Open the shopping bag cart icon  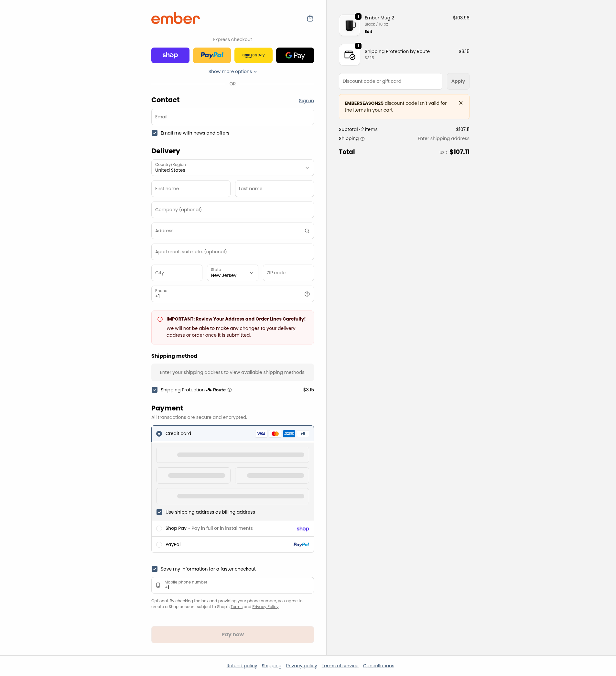pyautogui.click(x=310, y=18)
